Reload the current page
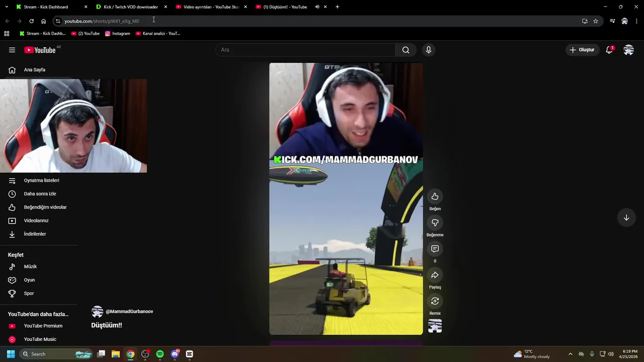This screenshot has width=644, height=362. 31,21
